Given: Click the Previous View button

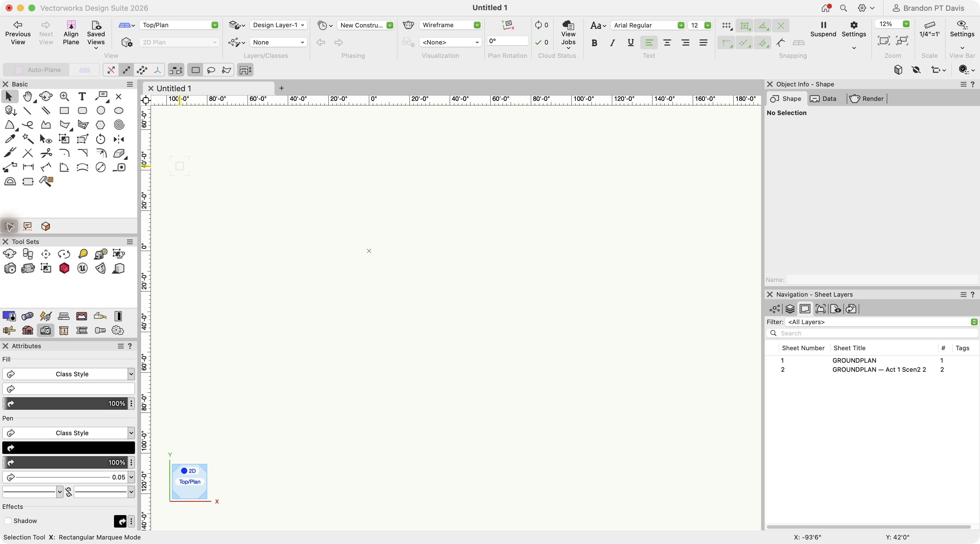Looking at the screenshot, I should point(18,33).
